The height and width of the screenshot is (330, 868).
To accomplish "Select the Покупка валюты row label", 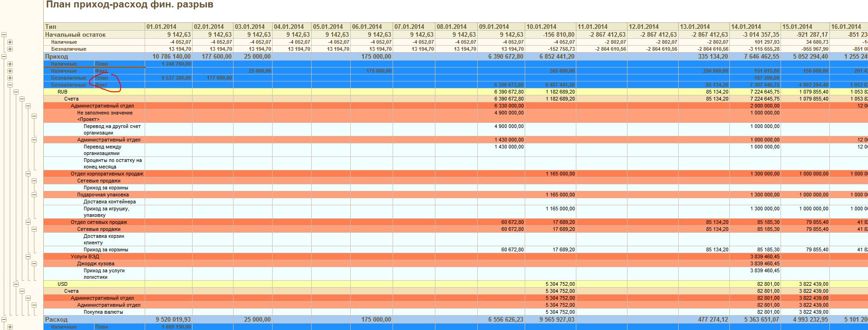I will 103,312.
